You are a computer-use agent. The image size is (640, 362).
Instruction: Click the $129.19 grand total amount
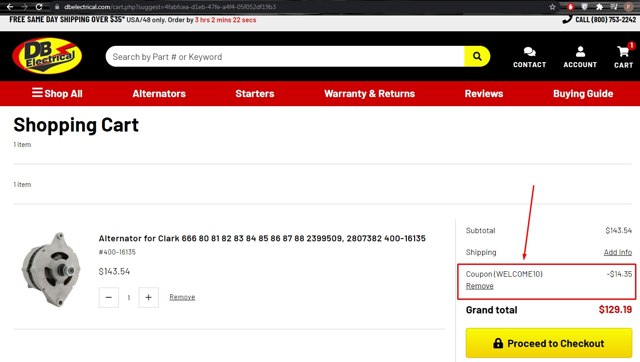pos(615,310)
